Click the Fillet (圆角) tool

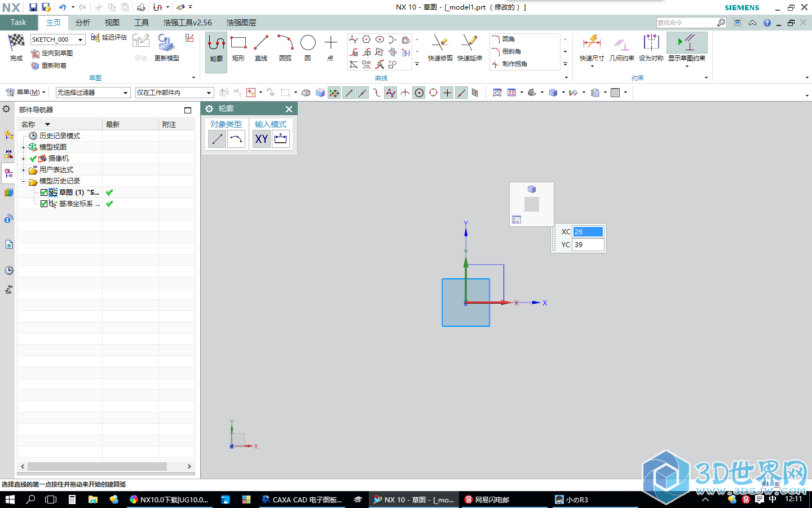click(504, 39)
